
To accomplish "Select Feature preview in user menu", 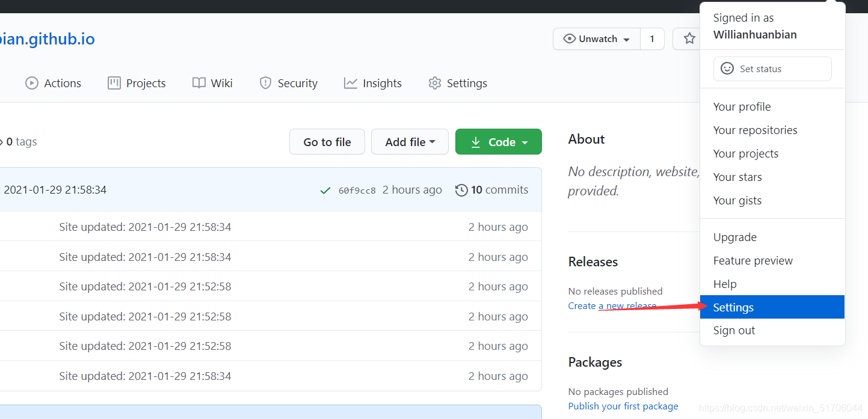I will 772,260.
